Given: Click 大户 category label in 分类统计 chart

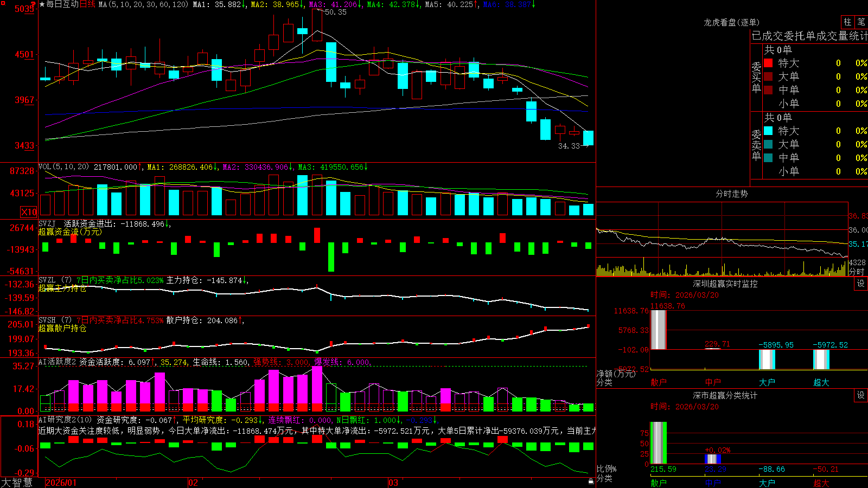Looking at the screenshot, I should 767,483.
